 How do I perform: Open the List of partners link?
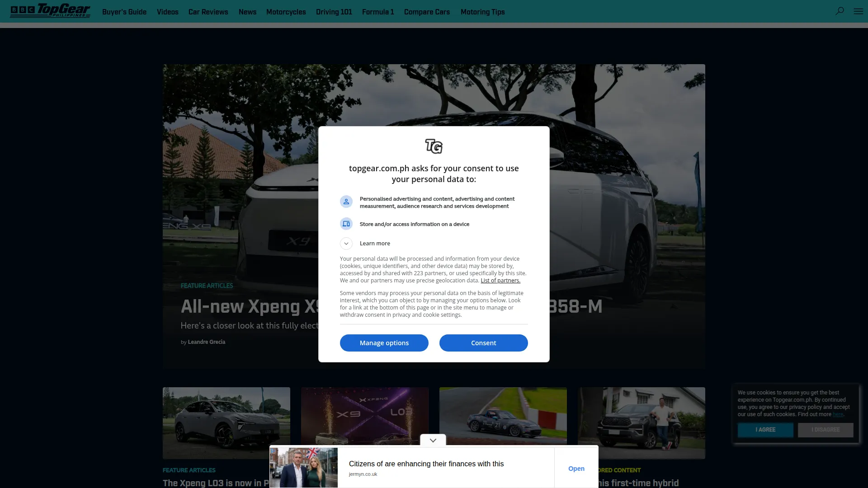coord(500,281)
